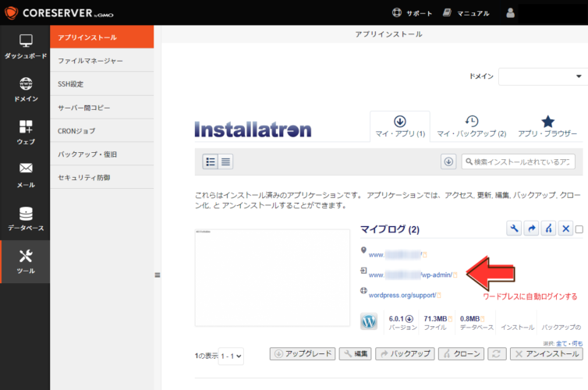
Task: Click the update icon next to version 6.0.1
Action: [x=409, y=319]
